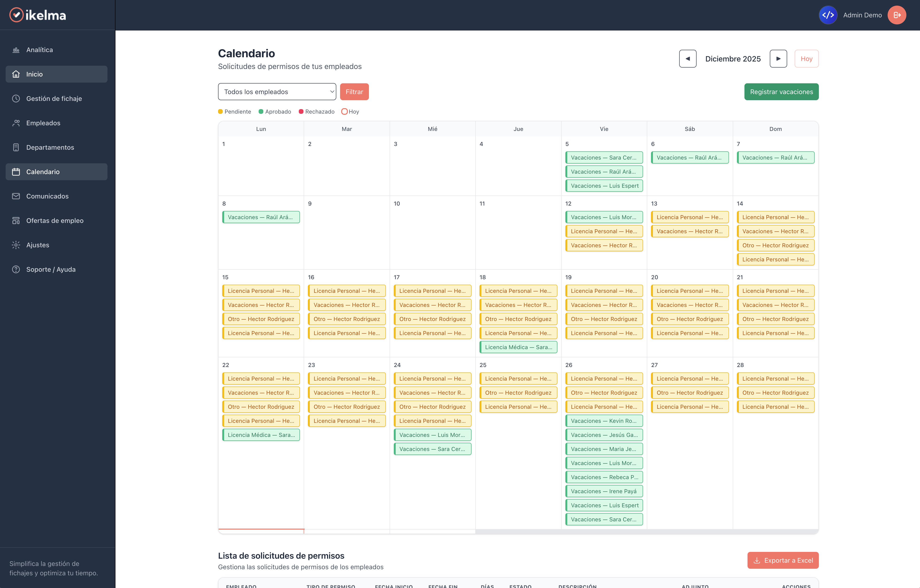Click the logout icon next to Admin Demo

(x=897, y=15)
